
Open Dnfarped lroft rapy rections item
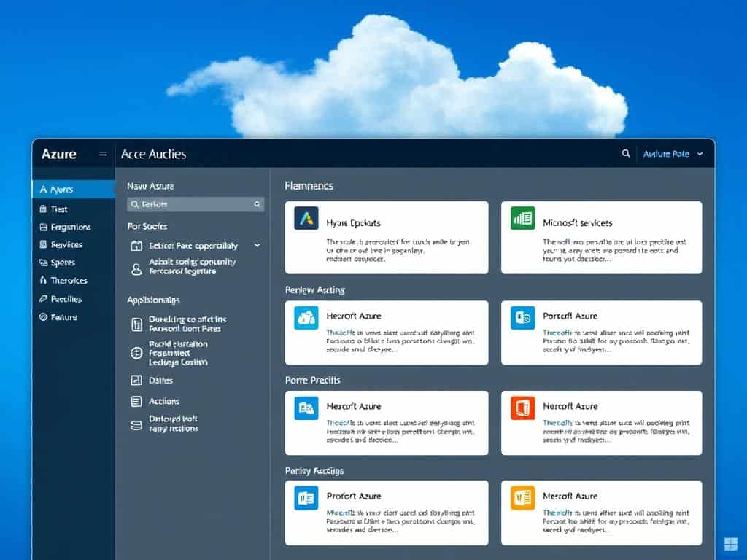click(174, 424)
